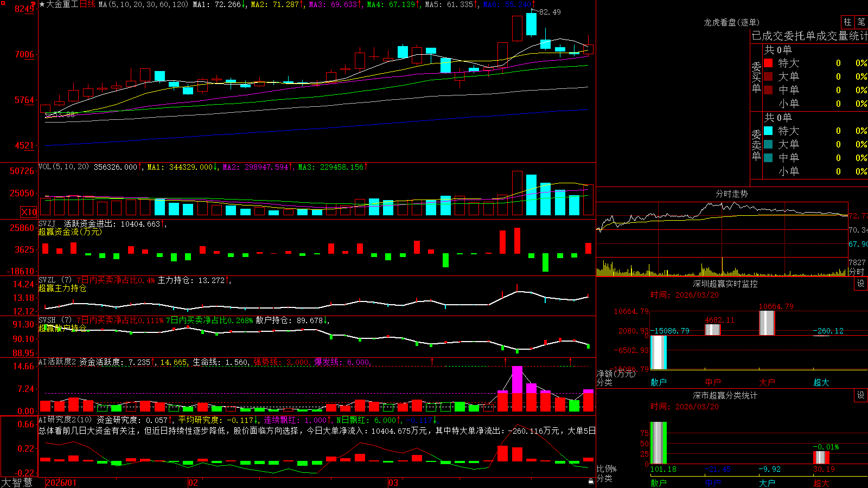Click the teal 大单 sell-order swatch
Image resolution: width=868 pixels, height=488 pixels.
tap(768, 144)
